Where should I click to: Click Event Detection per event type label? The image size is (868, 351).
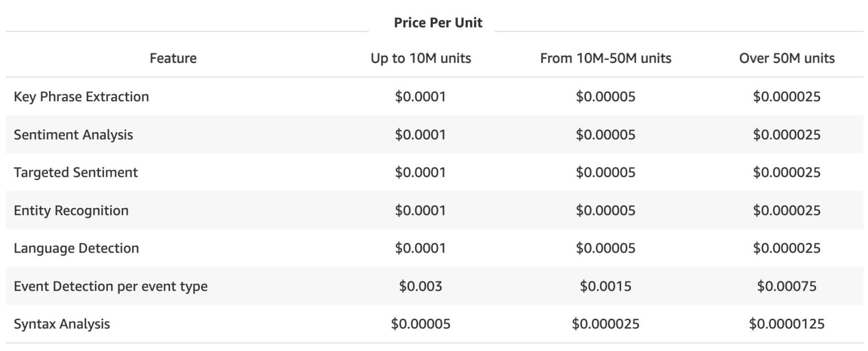pos(111,286)
